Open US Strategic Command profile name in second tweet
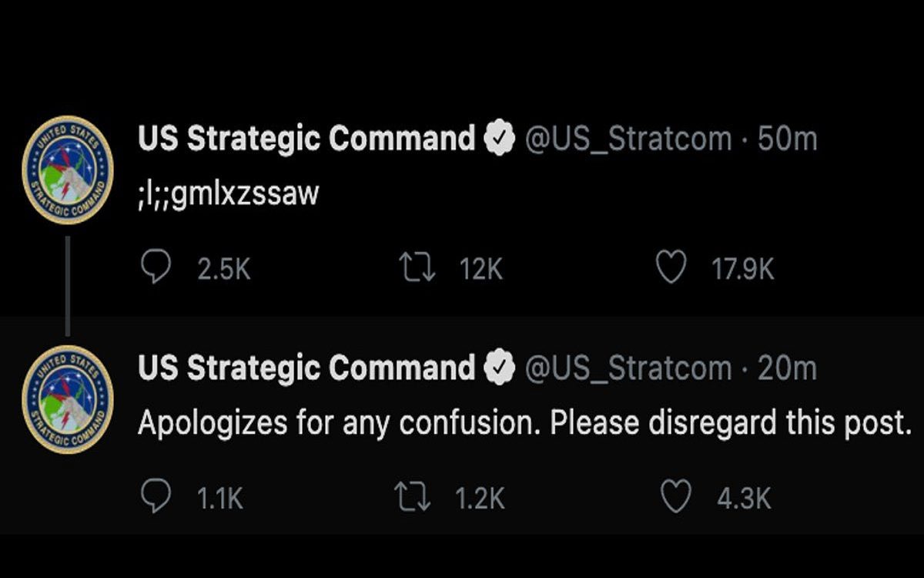 pos(306,368)
